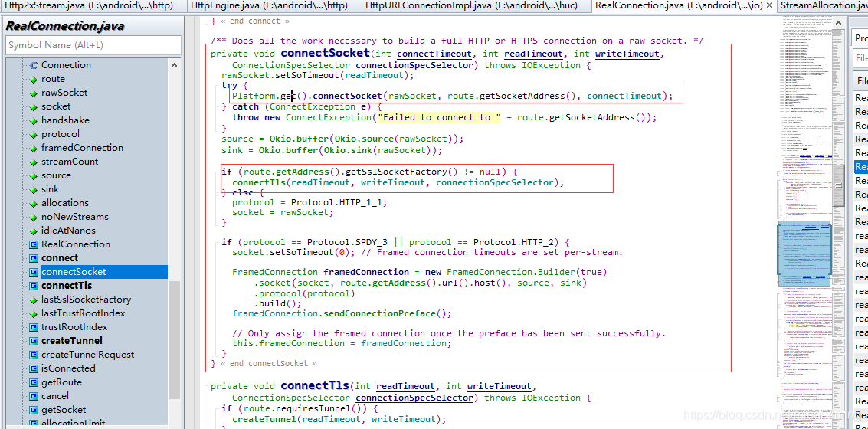Click the symbol list scrollbar thumb

click(x=175, y=340)
